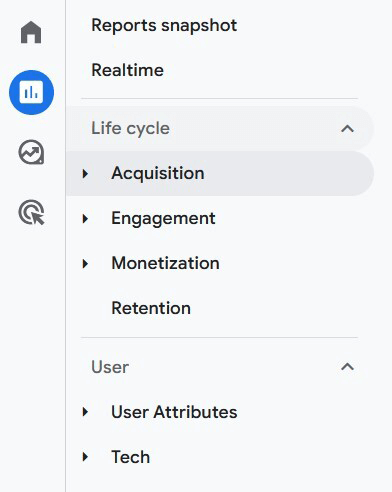Open the Explore icon in the sidebar
This screenshot has width=392, height=492.
[31, 152]
